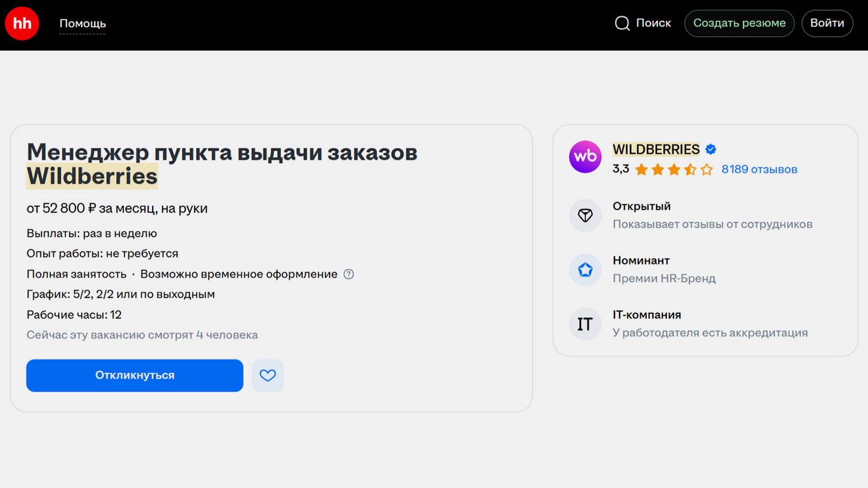Open the Wildberries wb company logo
868x488 pixels.
pyautogui.click(x=585, y=157)
